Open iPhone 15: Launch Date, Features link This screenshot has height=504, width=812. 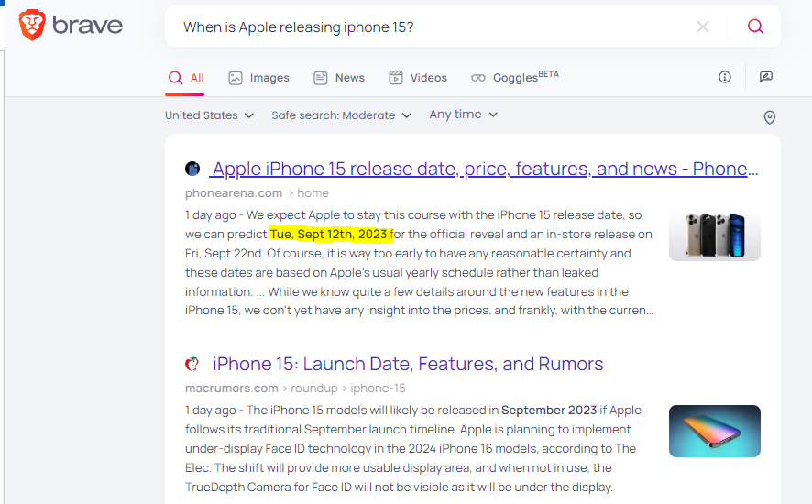[x=408, y=364]
